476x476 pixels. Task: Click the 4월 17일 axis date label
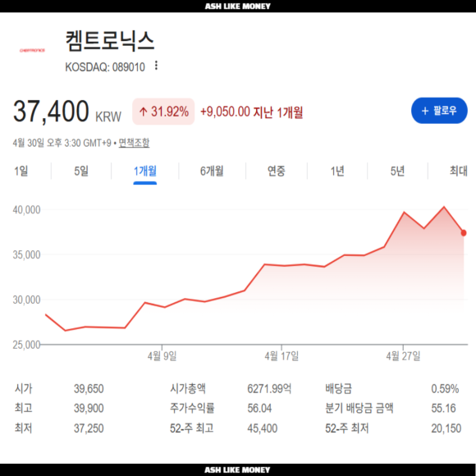281,355
